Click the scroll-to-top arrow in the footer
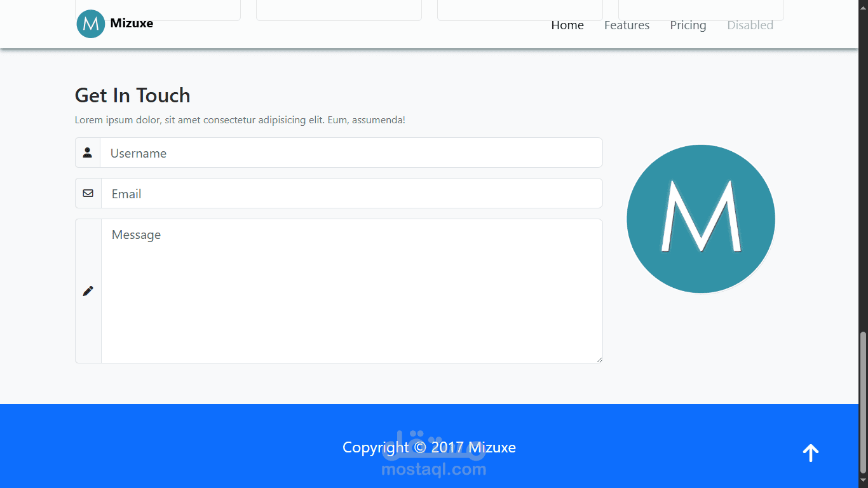 [810, 452]
